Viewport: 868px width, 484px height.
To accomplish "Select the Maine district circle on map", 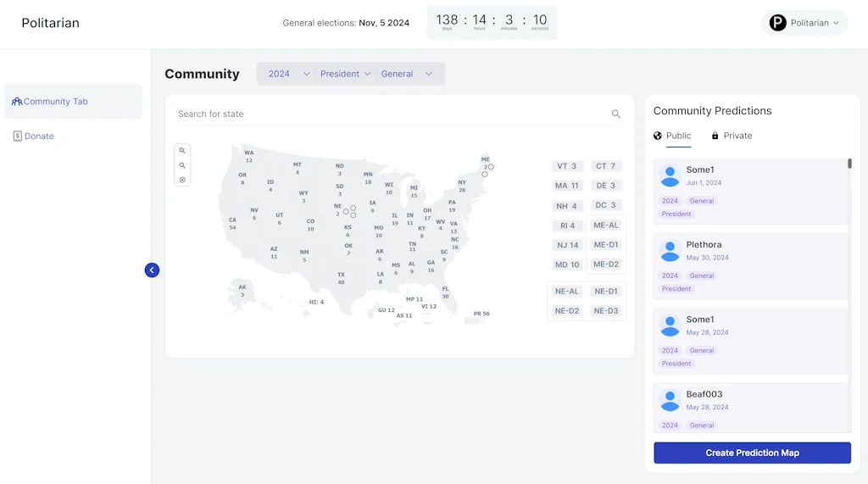I will [x=491, y=167].
